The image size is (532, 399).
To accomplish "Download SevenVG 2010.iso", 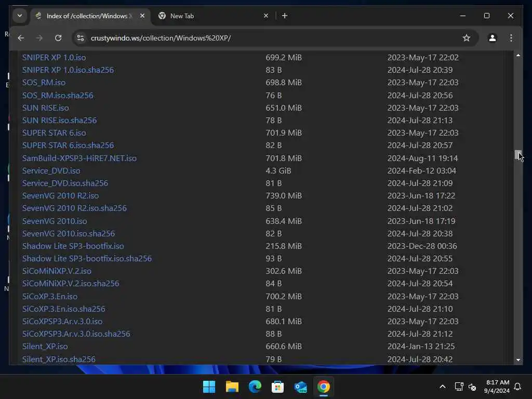I will click(55, 221).
